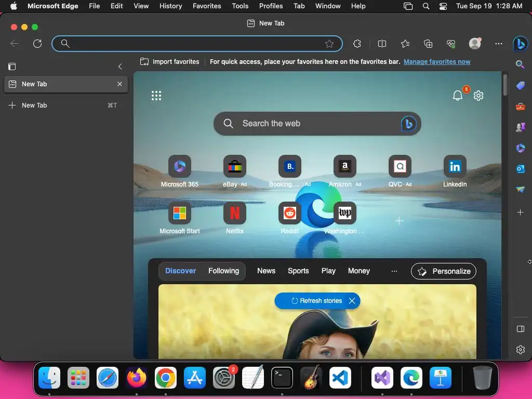Open the sidebar Microsoft 365 icon

click(520, 148)
